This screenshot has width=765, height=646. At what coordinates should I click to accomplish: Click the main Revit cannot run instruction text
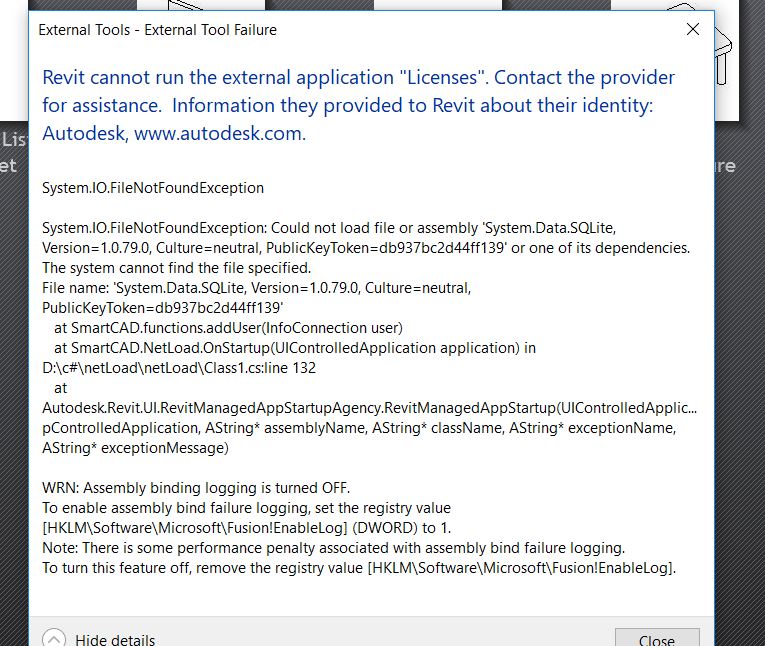[x=359, y=105]
